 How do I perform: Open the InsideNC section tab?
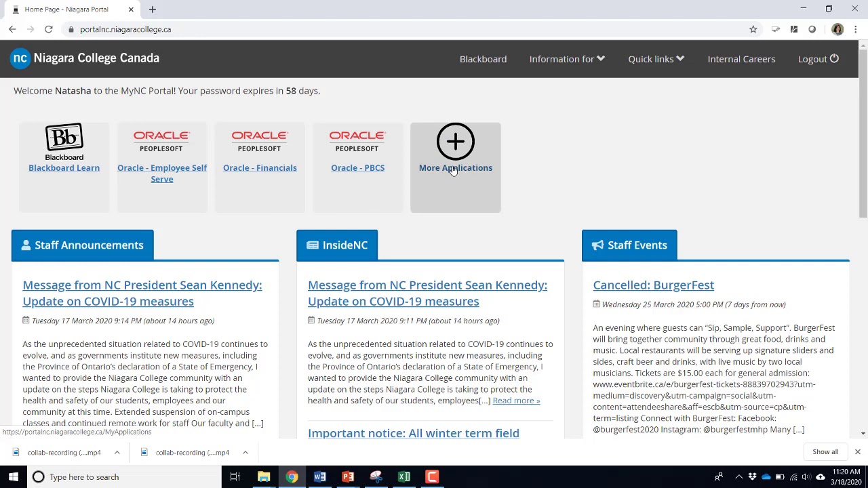(x=337, y=245)
